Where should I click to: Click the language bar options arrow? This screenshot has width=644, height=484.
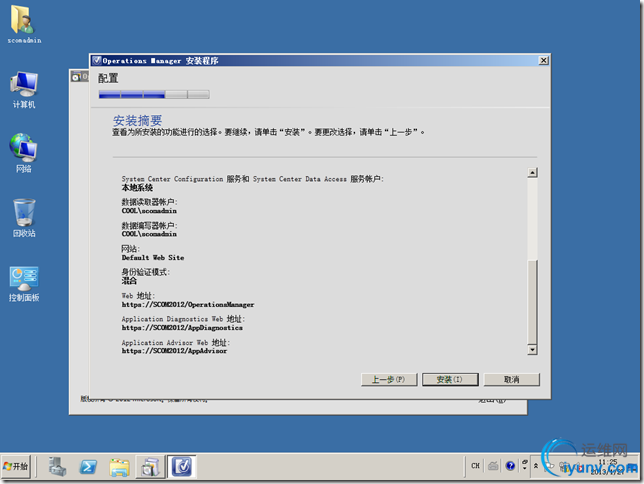tap(524, 466)
